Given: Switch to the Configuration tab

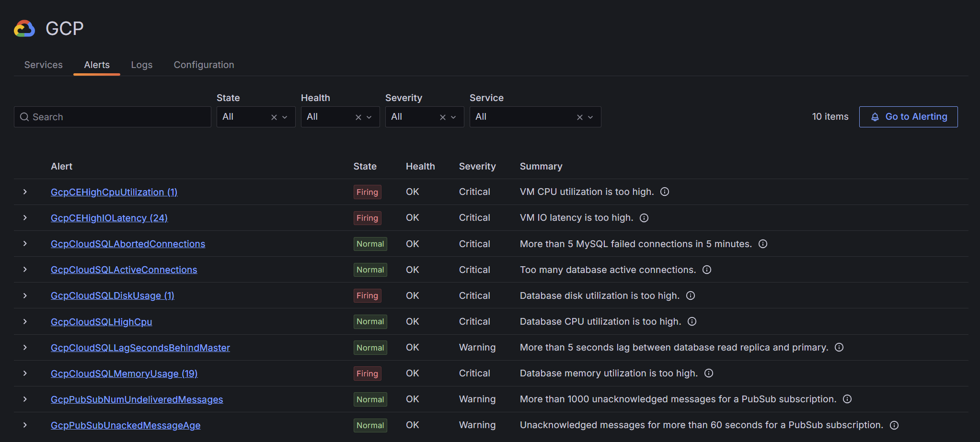Looking at the screenshot, I should click(x=204, y=65).
